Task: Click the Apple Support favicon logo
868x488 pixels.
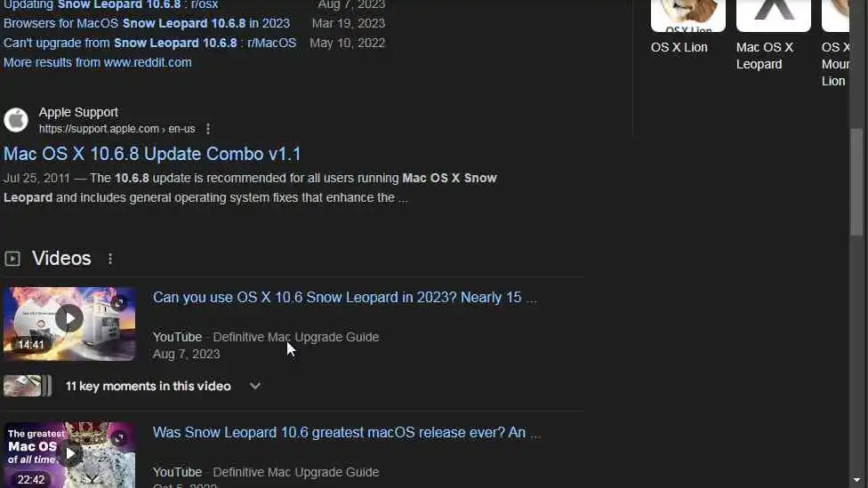Action: [x=16, y=120]
